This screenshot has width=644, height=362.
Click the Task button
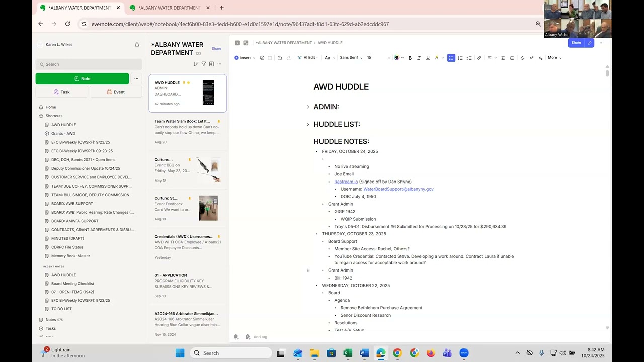click(62, 92)
